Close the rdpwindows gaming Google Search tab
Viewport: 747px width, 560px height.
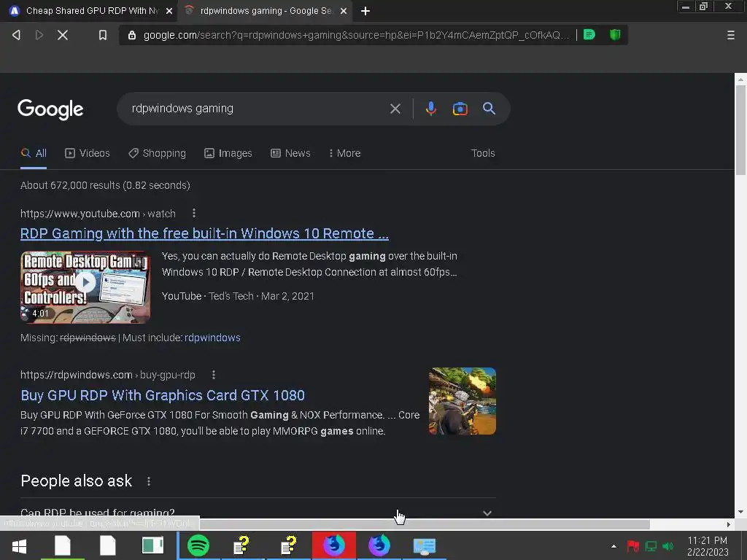(x=344, y=11)
